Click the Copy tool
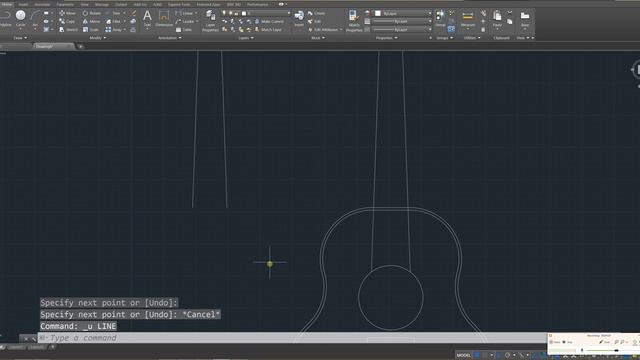 (x=67, y=21)
